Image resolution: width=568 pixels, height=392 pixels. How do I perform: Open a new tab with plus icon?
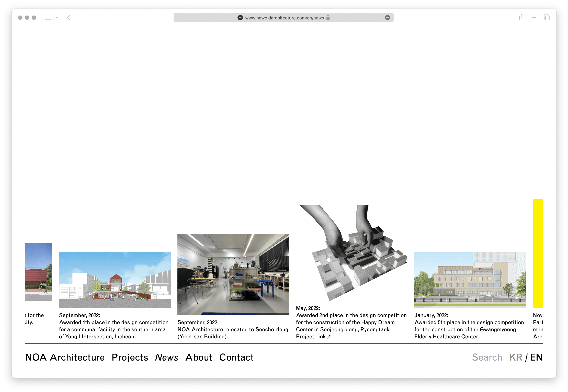coord(534,17)
